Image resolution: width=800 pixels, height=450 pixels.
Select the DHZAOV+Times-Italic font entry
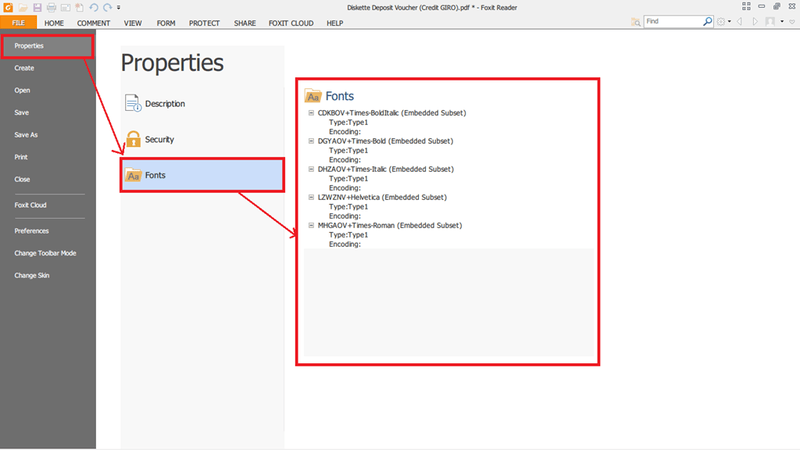point(386,169)
